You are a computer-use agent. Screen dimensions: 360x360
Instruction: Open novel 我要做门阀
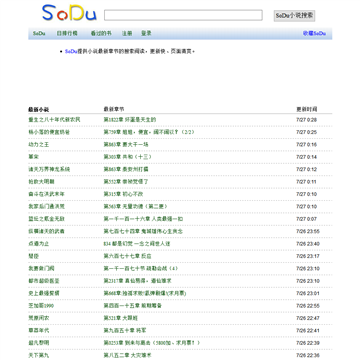41,269
